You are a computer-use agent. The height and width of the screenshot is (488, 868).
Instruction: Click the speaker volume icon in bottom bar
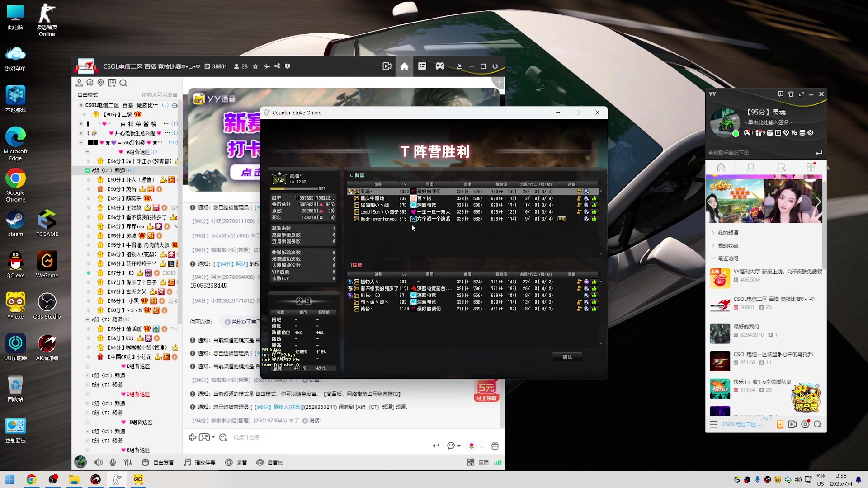click(99, 462)
